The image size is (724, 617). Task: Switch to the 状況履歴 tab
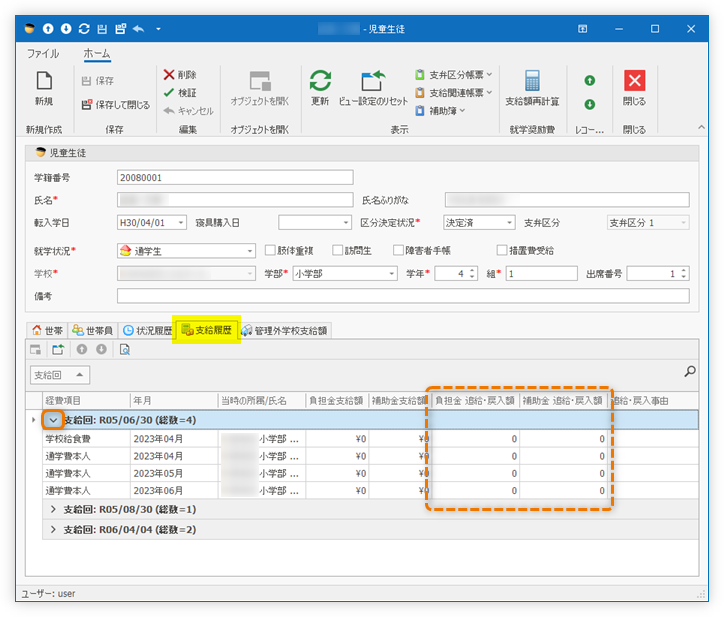click(147, 330)
